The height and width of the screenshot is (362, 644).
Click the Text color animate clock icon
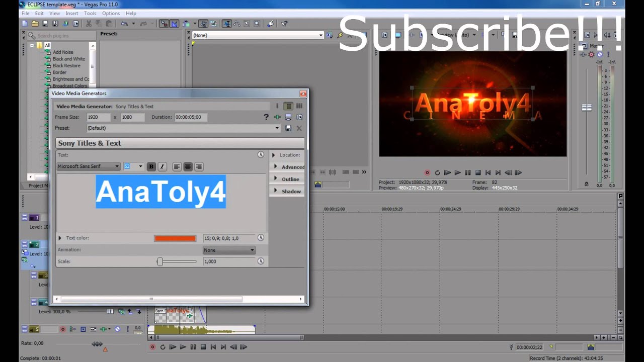(x=261, y=238)
